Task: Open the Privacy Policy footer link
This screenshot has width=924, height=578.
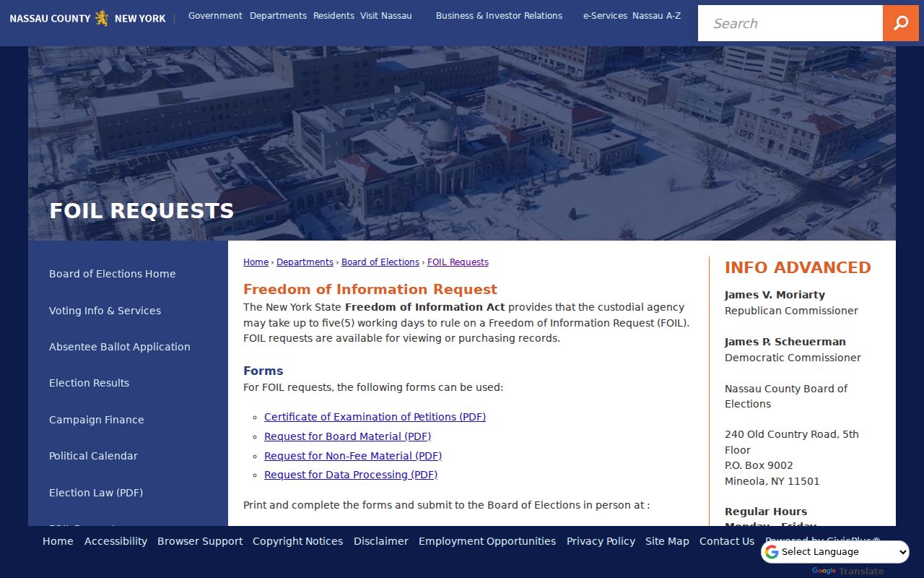Action: click(x=601, y=541)
